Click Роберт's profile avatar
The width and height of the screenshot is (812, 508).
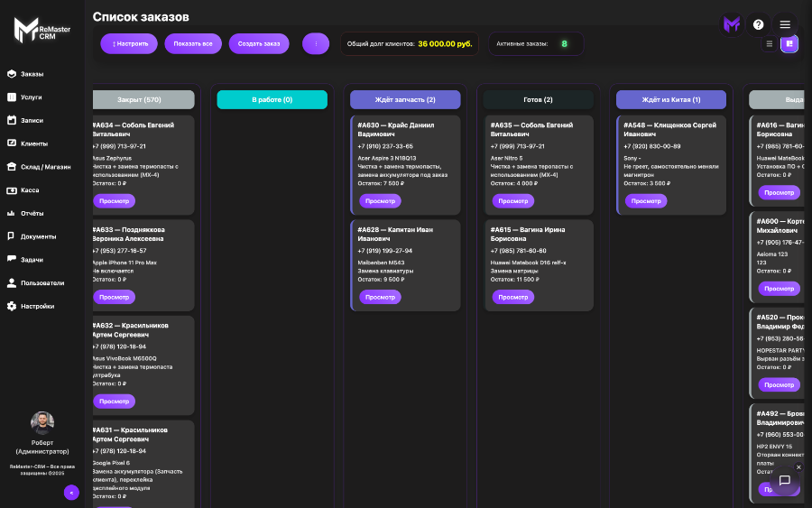[x=42, y=423]
